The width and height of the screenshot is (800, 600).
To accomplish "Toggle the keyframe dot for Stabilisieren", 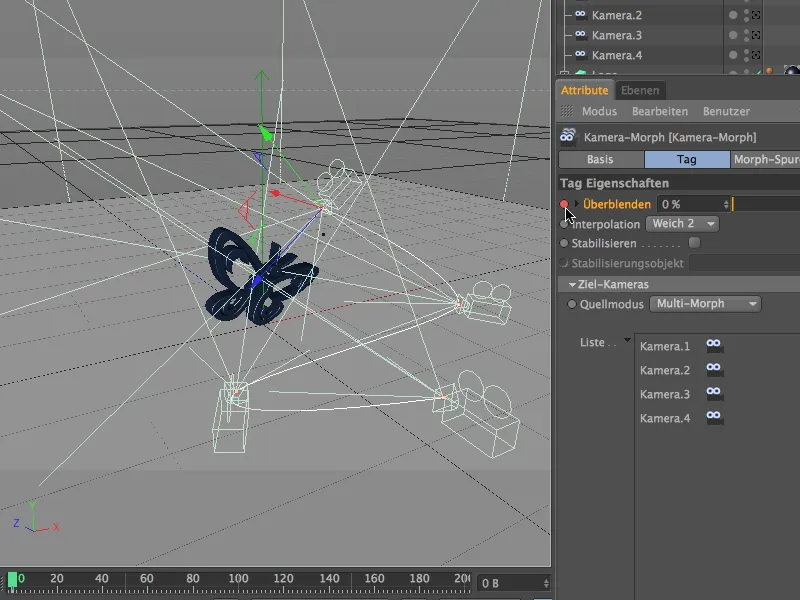I will tap(564, 243).
